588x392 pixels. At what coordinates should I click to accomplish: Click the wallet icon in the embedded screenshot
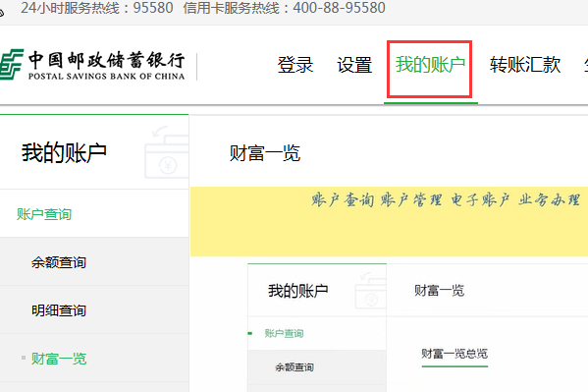[370, 291]
